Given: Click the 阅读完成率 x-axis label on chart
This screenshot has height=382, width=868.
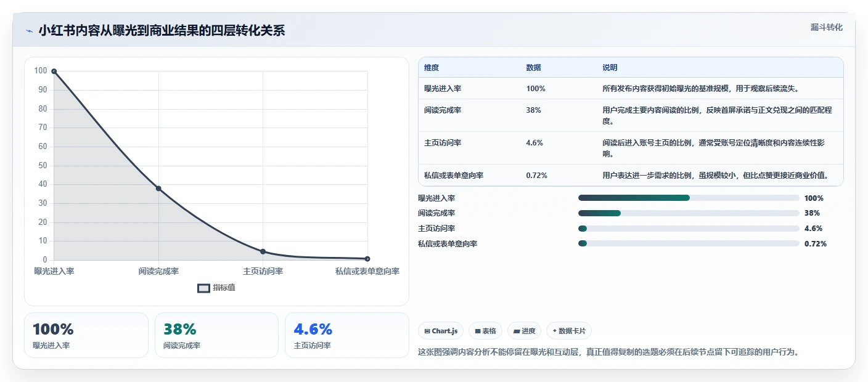Looking at the screenshot, I should tap(158, 271).
